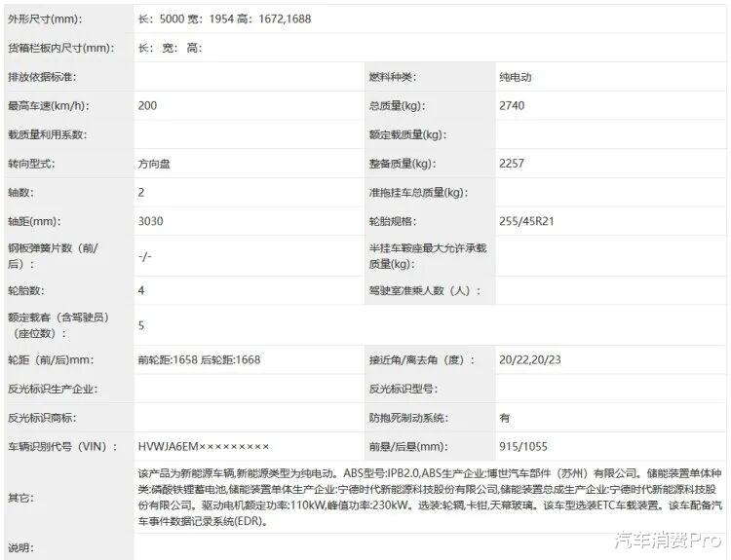Select VIN value HVWJA6EM
This screenshot has height=560, width=731.
click(204, 446)
